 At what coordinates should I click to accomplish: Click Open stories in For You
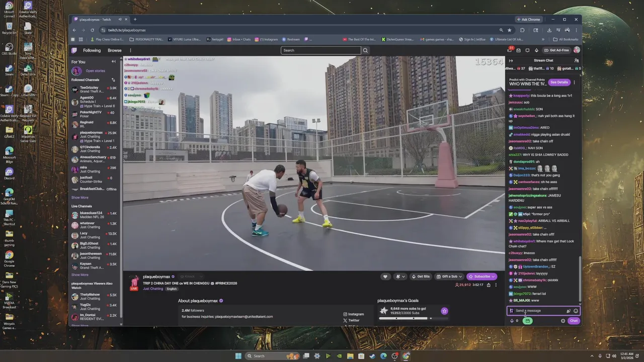(95, 71)
